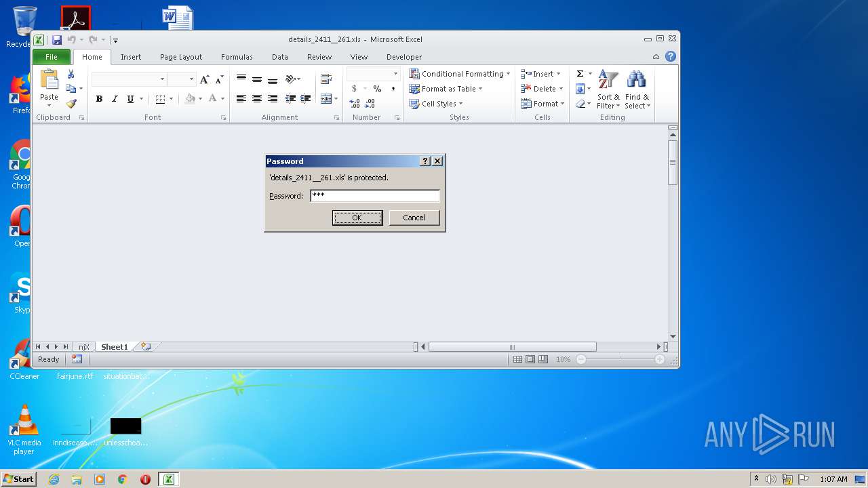Switch to the Formulas tab

(x=237, y=57)
